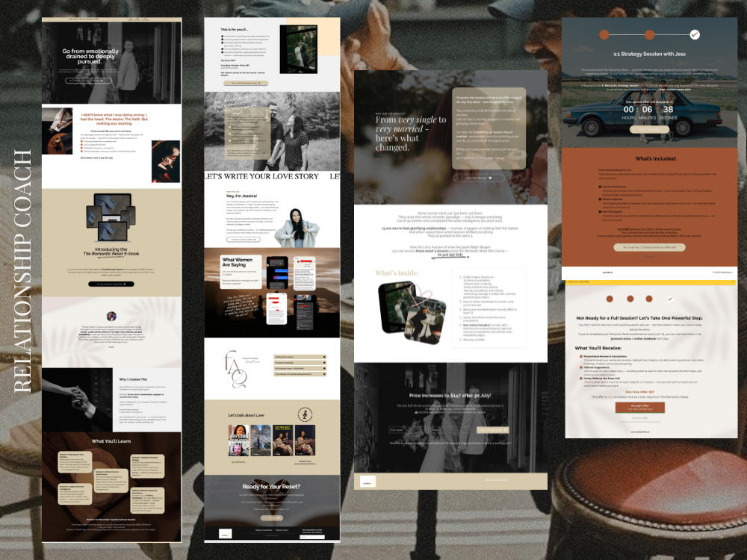Click the button under Ready for Your Reset

click(x=272, y=517)
